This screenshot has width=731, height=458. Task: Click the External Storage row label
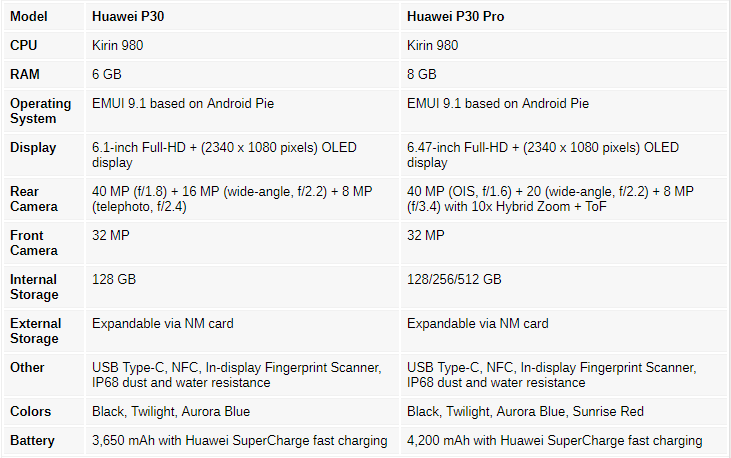35,330
